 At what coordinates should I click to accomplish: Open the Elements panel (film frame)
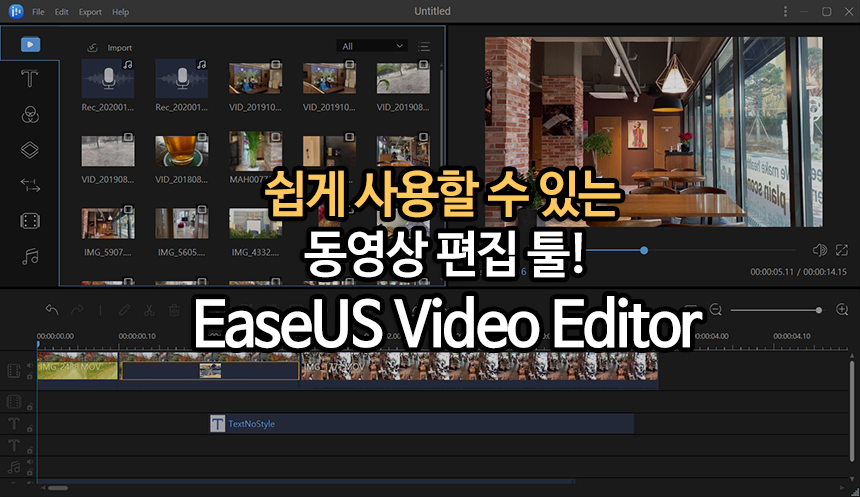[x=30, y=221]
